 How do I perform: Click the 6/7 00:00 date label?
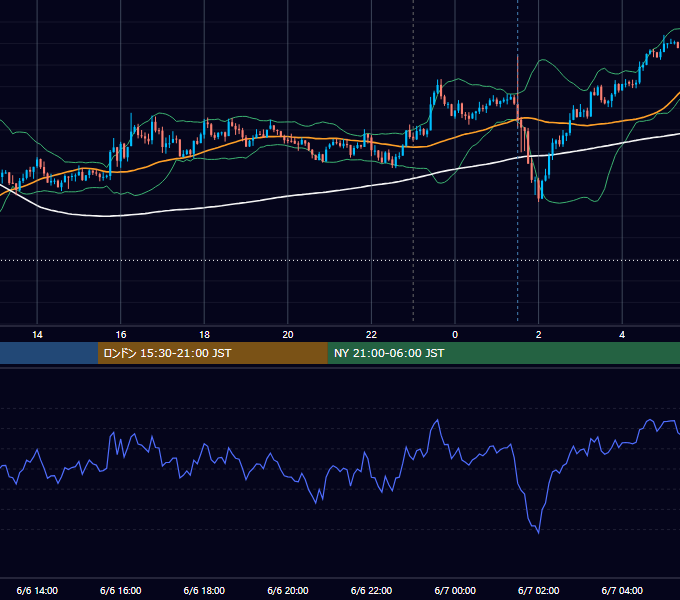coord(455,590)
